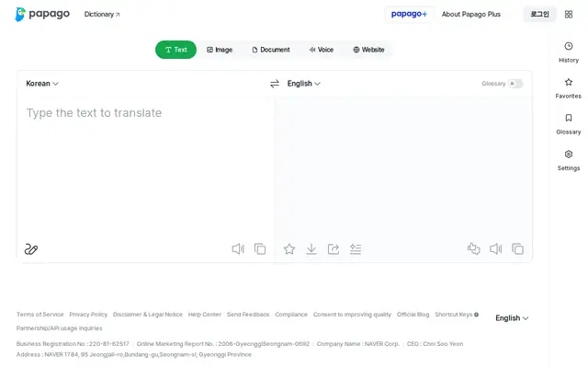This screenshot has height=368, width=588.
Task: Open Compliance link
Action: (291, 315)
